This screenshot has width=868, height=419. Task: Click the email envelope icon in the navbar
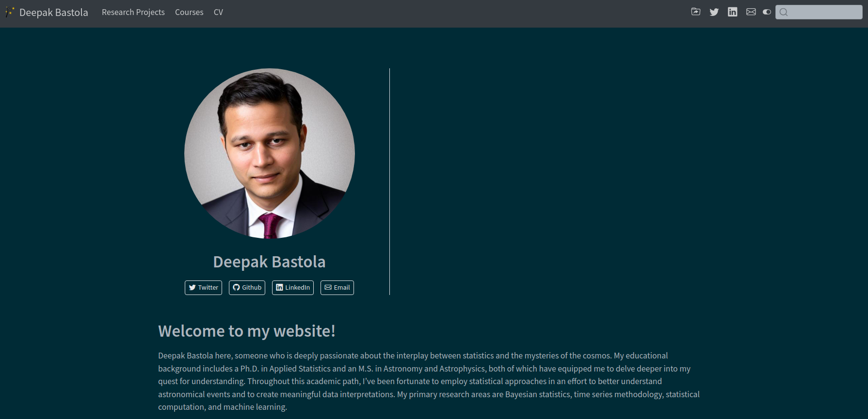[x=751, y=12]
